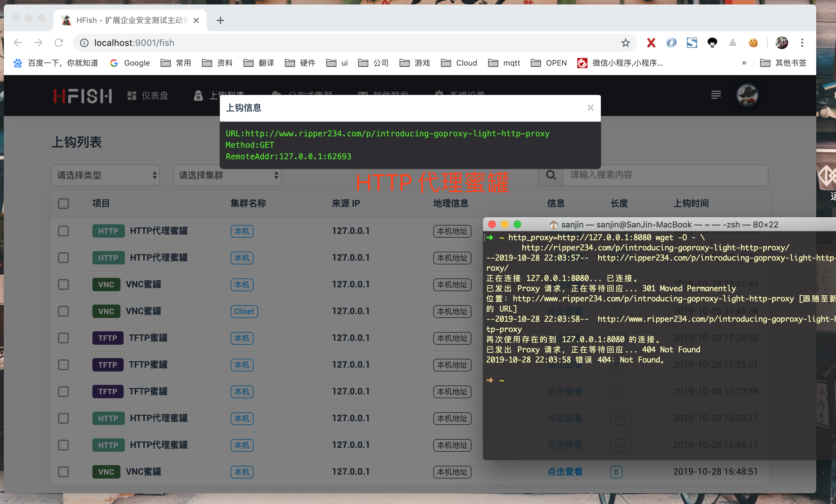Viewport: 836px width, 504px height.
Task: Show hidden bookmarks via » chevron
Action: tap(744, 63)
